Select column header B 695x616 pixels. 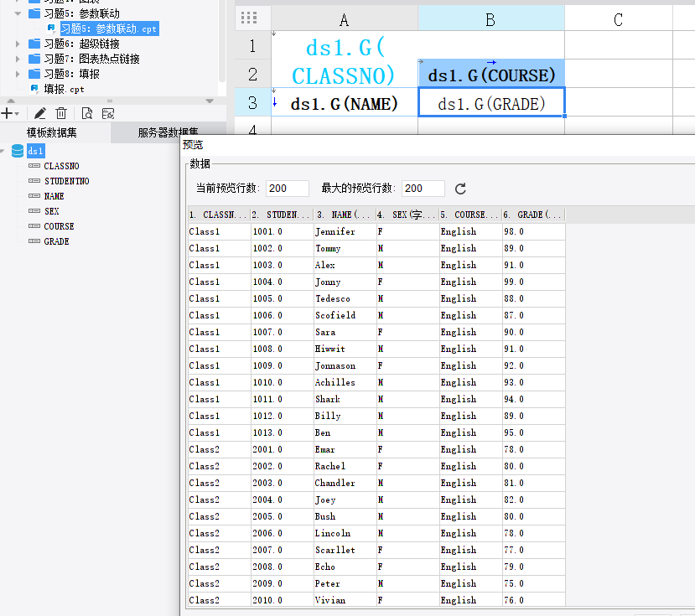click(490, 19)
